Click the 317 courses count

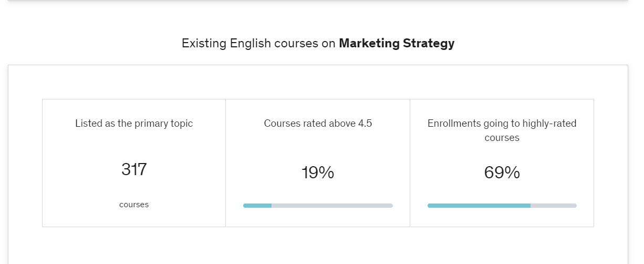(x=134, y=169)
